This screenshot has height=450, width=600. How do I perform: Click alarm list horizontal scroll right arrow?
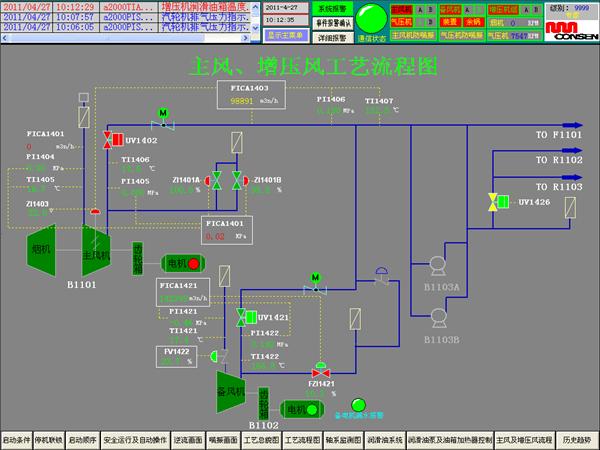(245, 38)
